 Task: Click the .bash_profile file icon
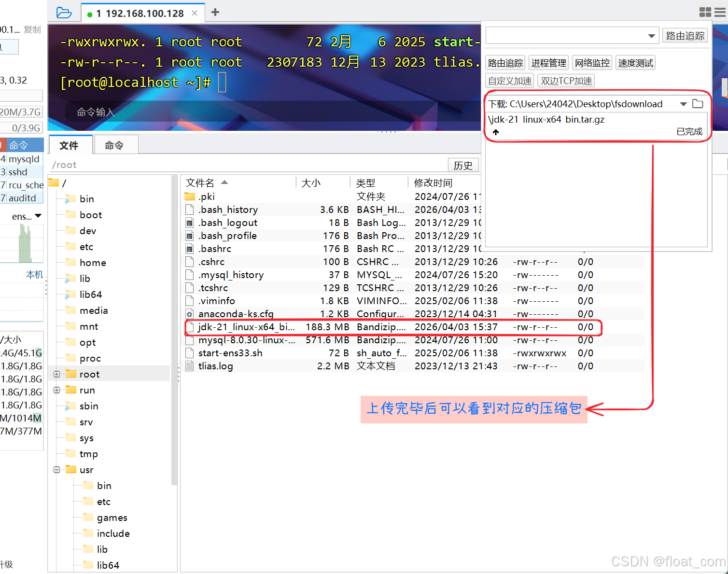(x=190, y=236)
